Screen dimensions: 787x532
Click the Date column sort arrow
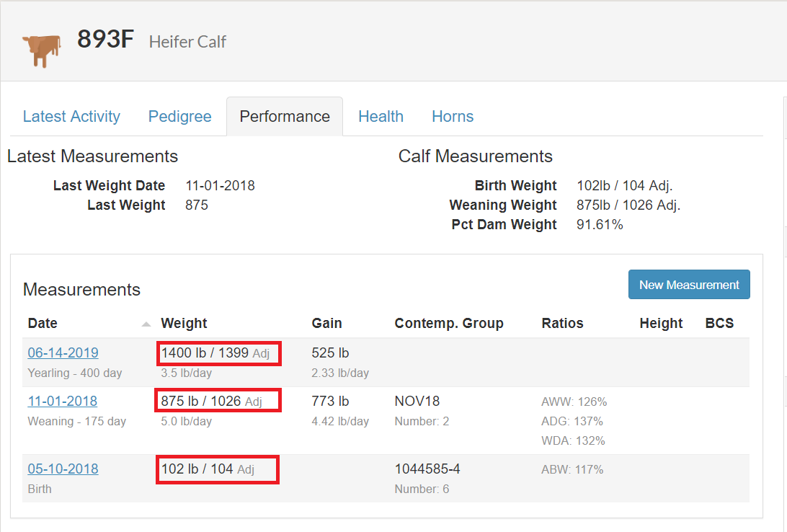click(147, 324)
